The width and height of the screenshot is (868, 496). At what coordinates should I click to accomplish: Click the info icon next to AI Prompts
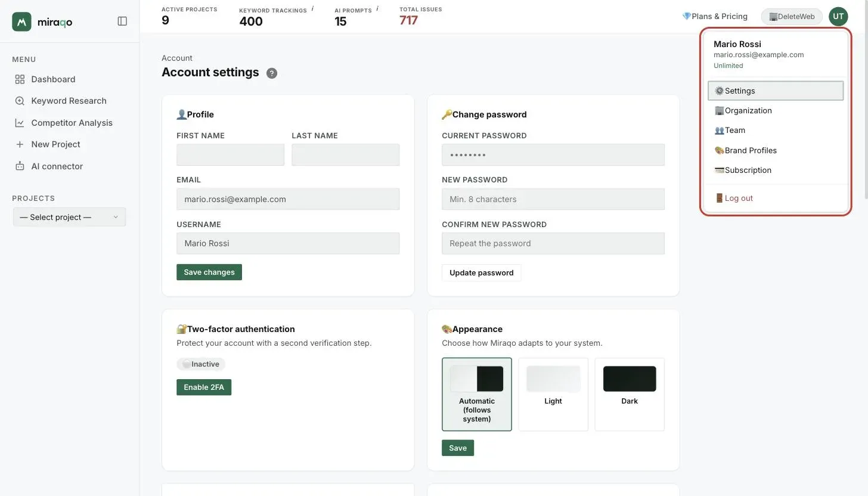(377, 9)
